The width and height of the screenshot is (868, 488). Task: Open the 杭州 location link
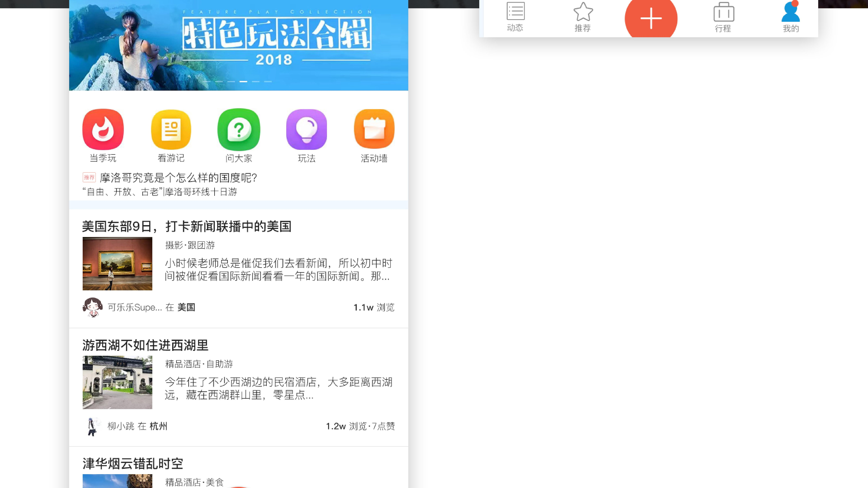(158, 426)
